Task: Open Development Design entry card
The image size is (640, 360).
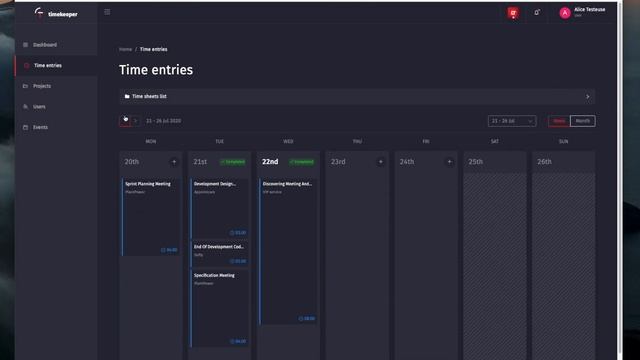Action: (x=220, y=208)
